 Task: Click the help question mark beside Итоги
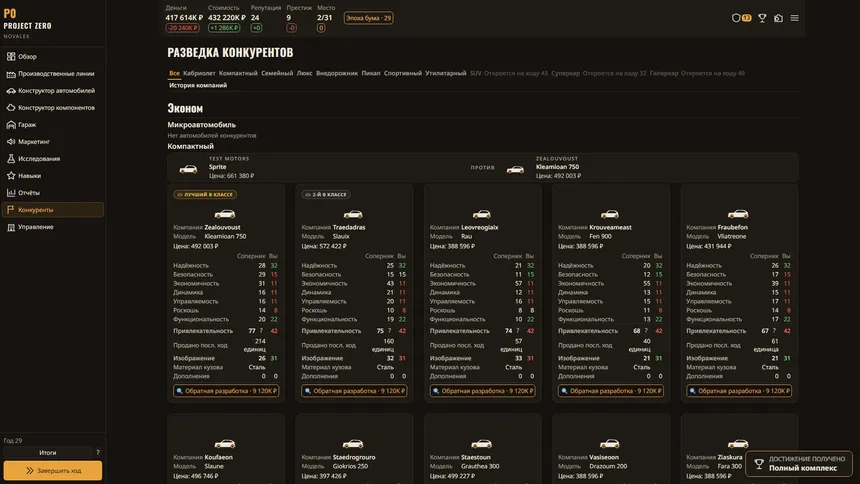pos(98,453)
